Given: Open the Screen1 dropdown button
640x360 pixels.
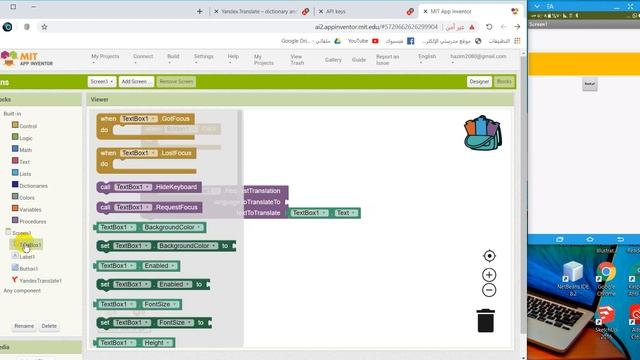Looking at the screenshot, I should click(102, 82).
